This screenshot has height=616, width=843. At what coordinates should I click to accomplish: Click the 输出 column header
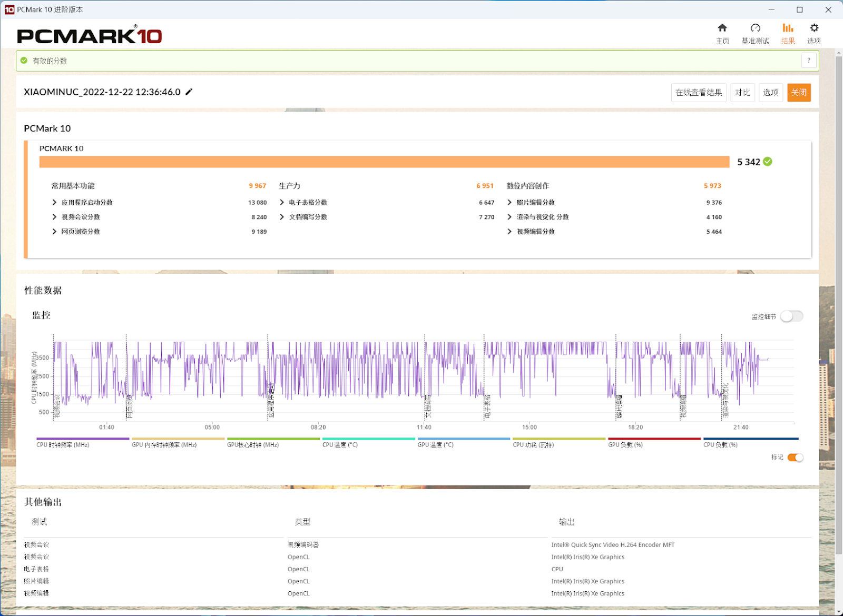pyautogui.click(x=566, y=522)
